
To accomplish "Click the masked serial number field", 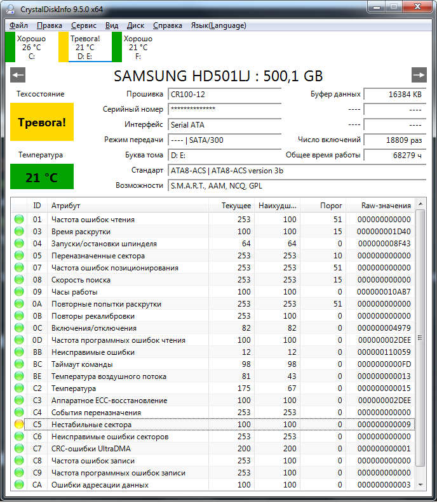I will [x=224, y=109].
